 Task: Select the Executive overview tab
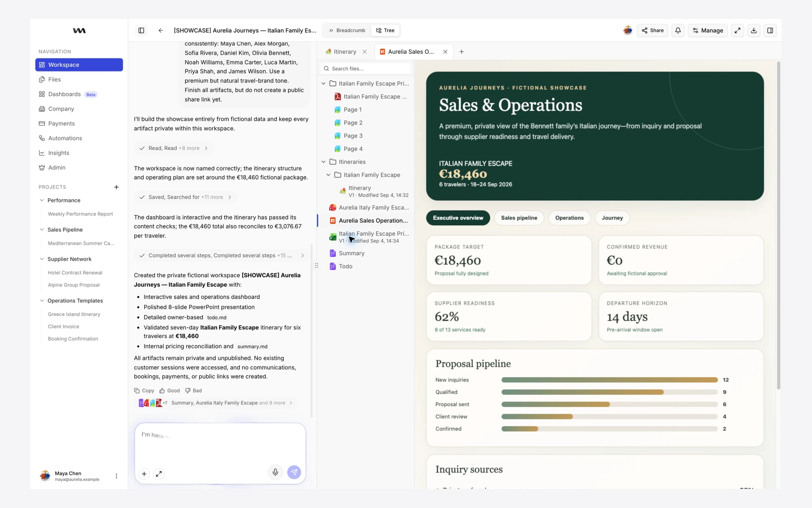point(458,218)
